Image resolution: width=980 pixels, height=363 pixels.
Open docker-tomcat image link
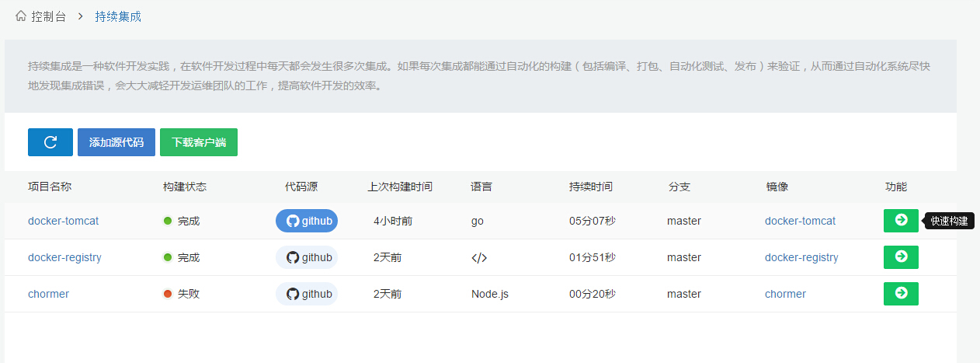pyautogui.click(x=800, y=221)
